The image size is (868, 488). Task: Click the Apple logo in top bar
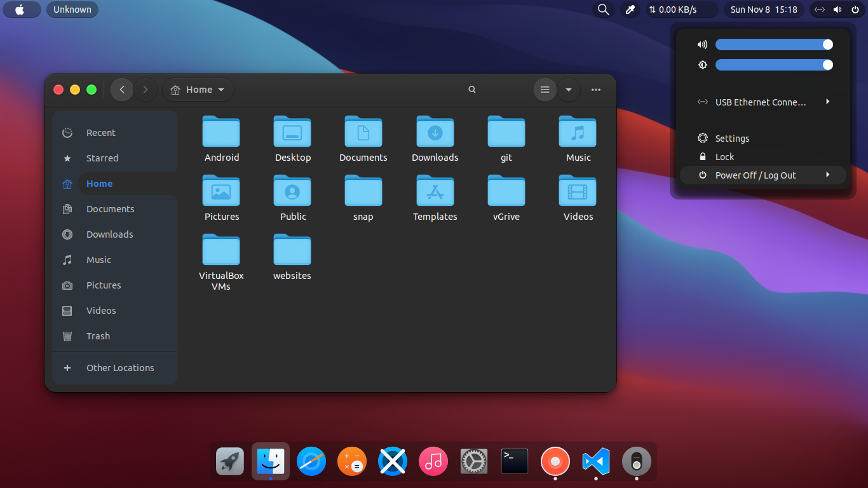(x=20, y=10)
